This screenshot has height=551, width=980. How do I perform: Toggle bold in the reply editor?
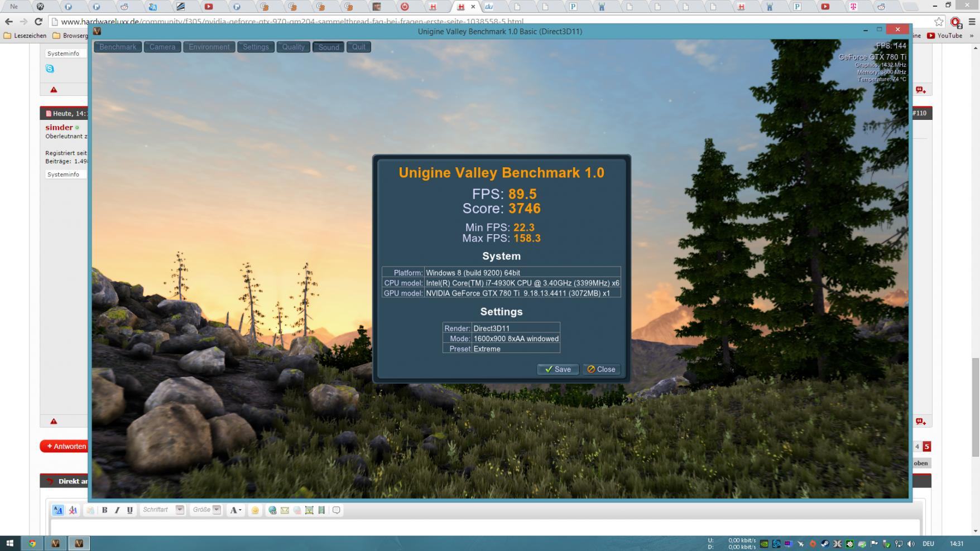click(x=104, y=510)
